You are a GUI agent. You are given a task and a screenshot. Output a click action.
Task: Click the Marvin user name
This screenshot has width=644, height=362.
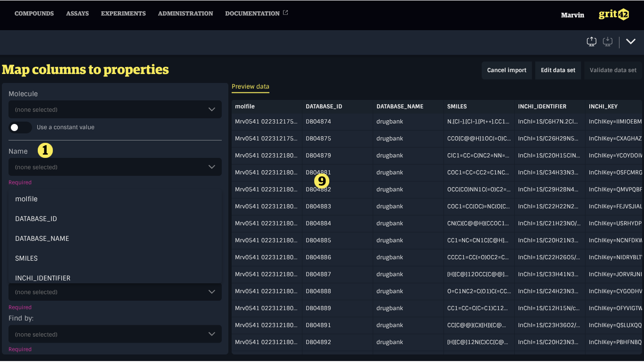pos(572,15)
